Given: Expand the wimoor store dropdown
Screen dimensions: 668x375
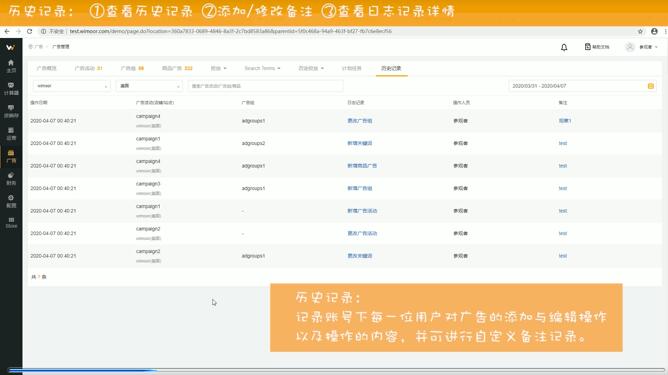Looking at the screenshot, I should pyautogui.click(x=71, y=86).
